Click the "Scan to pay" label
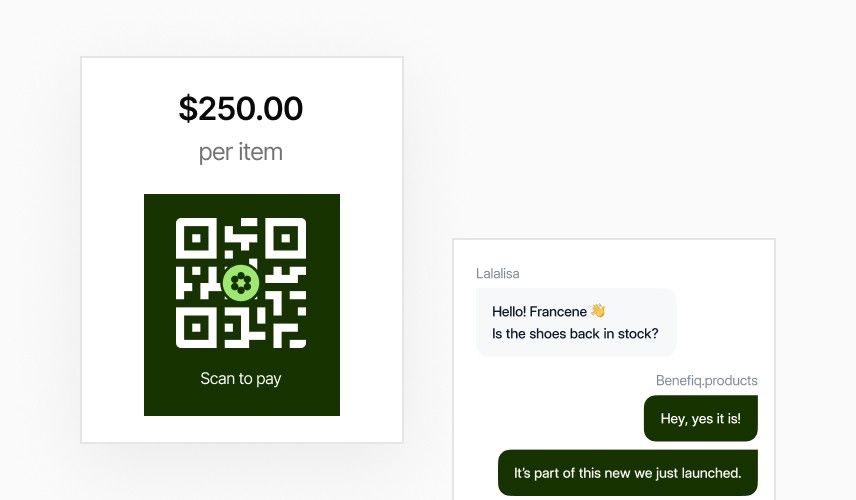 tap(241, 379)
